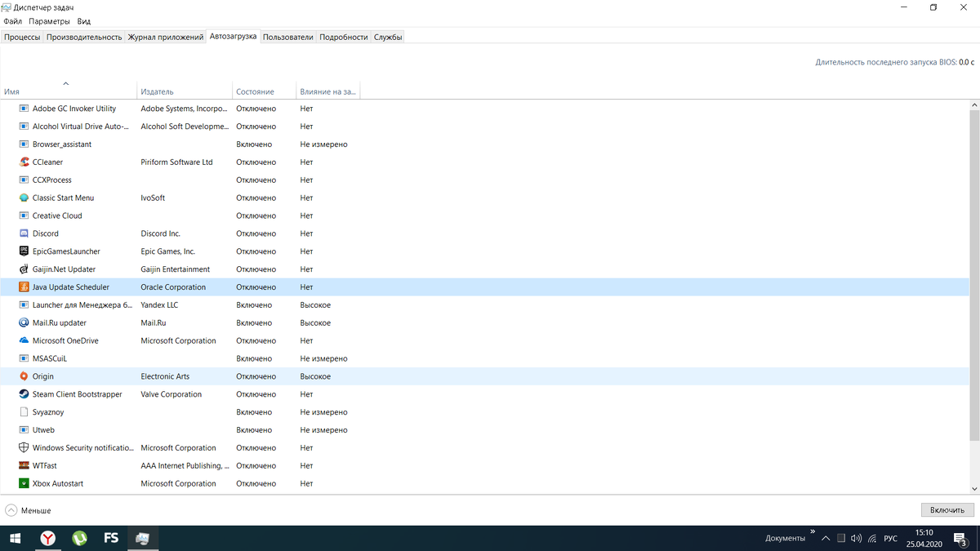980x551 pixels.
Task: Open volume control in system tray
Action: click(x=856, y=539)
